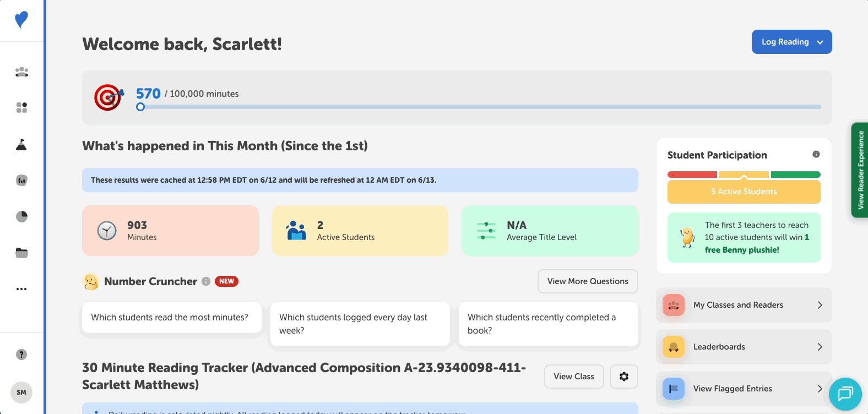Expand View Flagged Entries chevron
868x414 pixels.
coord(820,389)
